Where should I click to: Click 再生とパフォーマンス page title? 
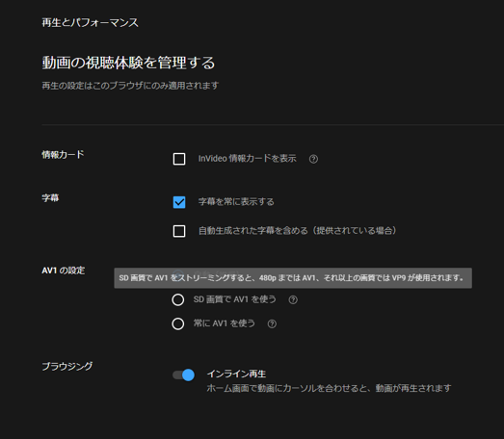91,22
